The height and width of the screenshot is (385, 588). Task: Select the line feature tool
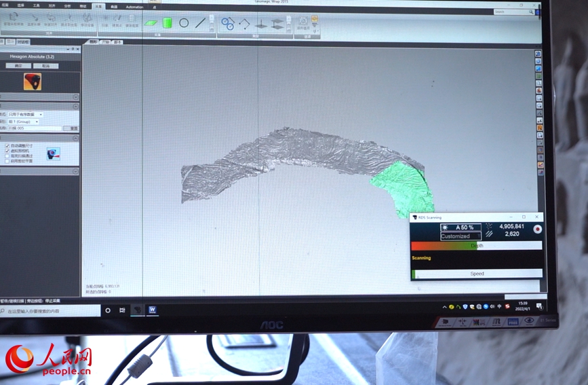(x=200, y=22)
